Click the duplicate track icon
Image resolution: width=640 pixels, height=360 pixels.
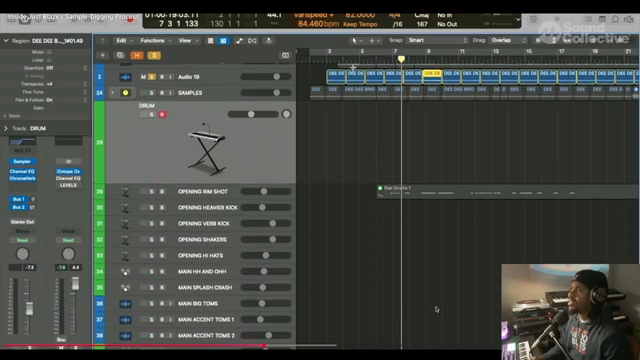[120, 56]
